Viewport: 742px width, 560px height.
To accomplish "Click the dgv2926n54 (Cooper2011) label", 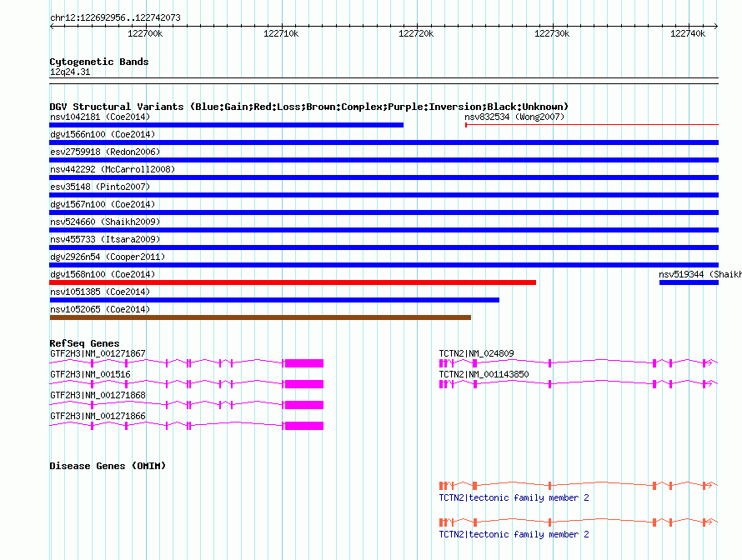I will [x=108, y=257].
